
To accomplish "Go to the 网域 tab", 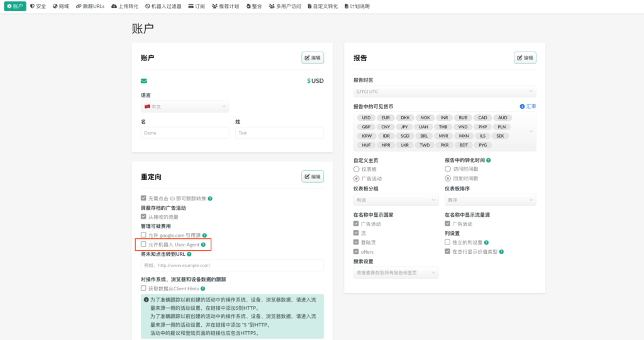I will 61,6.
